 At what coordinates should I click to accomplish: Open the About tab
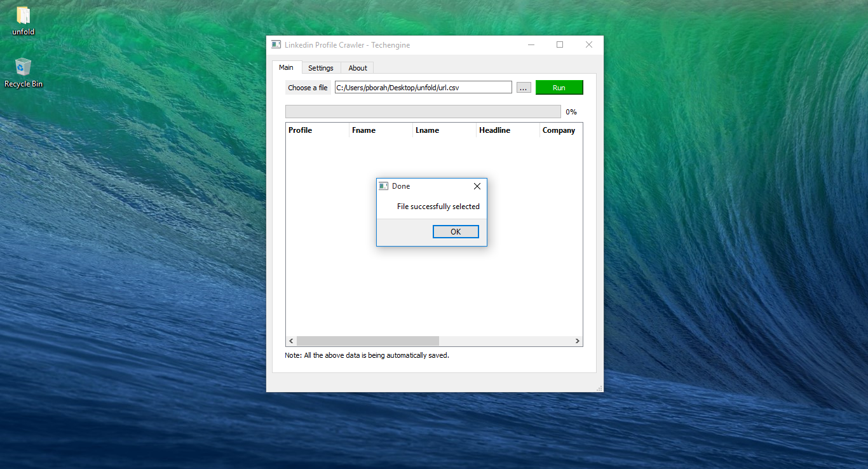click(357, 68)
